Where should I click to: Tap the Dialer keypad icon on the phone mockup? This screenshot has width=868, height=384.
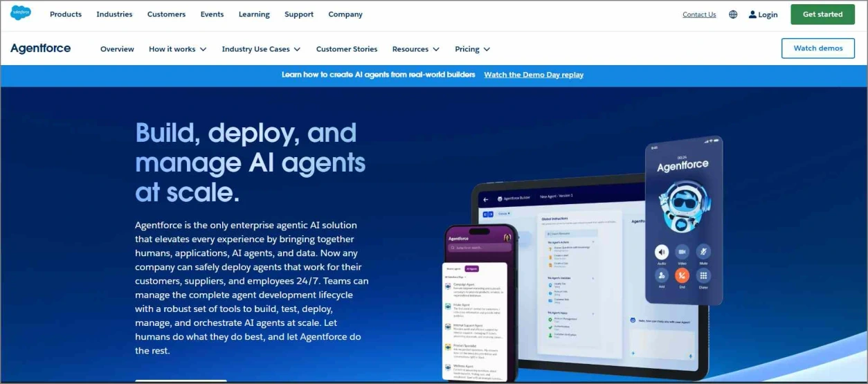tap(703, 275)
